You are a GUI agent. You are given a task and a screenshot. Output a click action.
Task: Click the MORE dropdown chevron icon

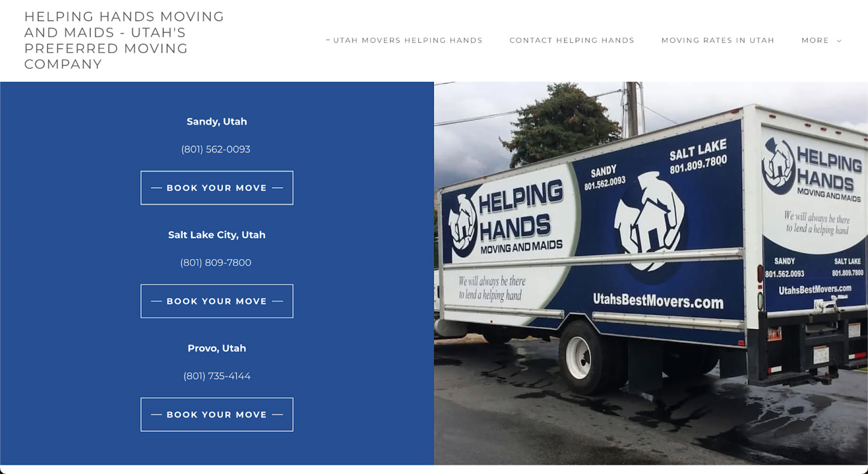839,41
